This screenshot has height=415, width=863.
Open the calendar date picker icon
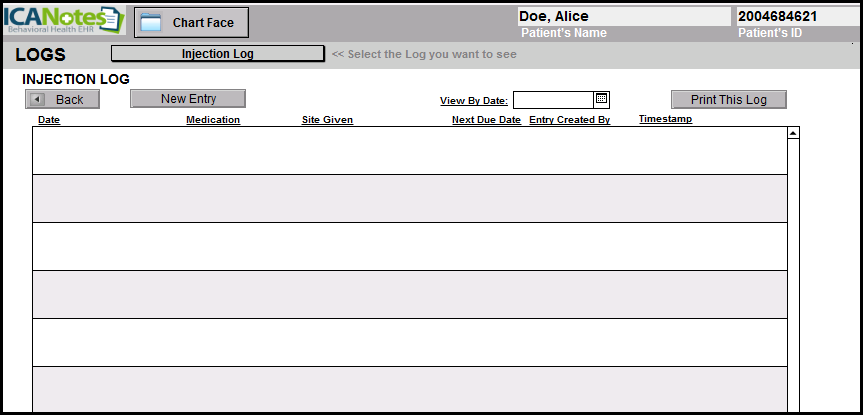tap(602, 99)
